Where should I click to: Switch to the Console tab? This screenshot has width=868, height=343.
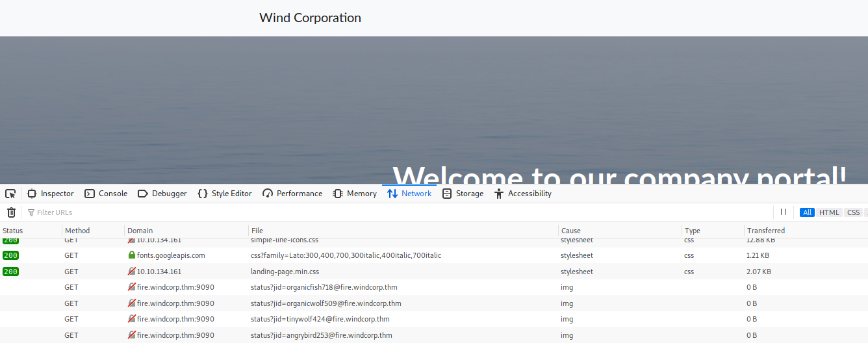click(106, 194)
